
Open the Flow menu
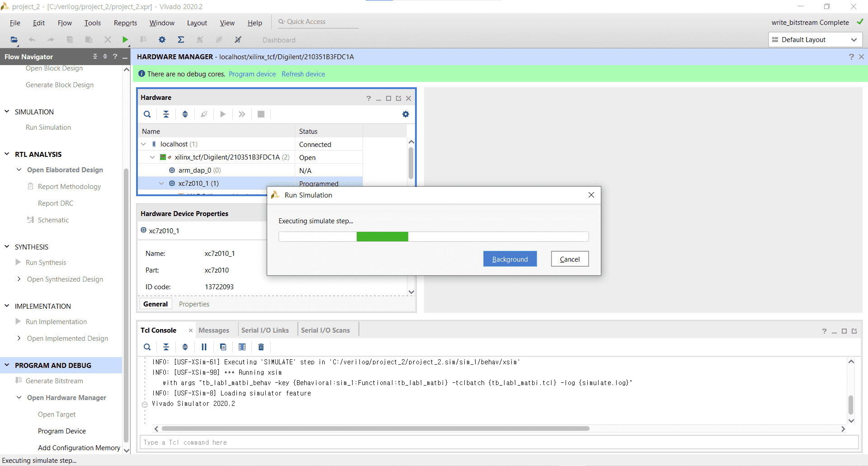65,23
